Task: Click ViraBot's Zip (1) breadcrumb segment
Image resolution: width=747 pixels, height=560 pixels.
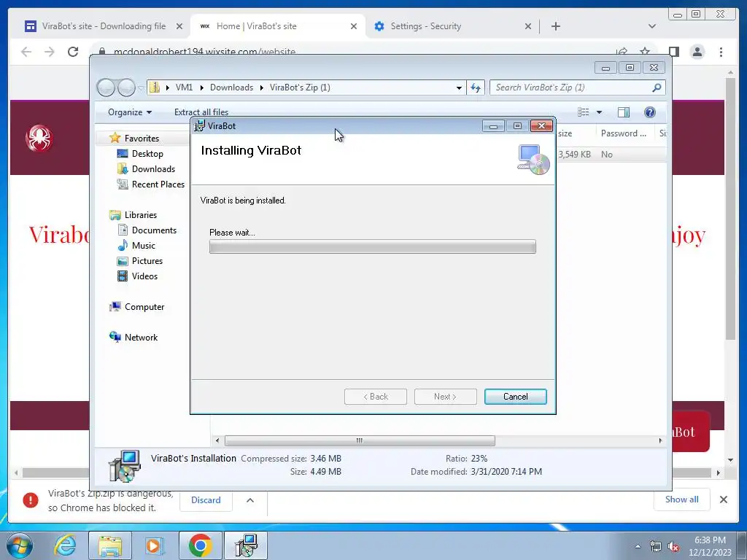Action: point(300,87)
